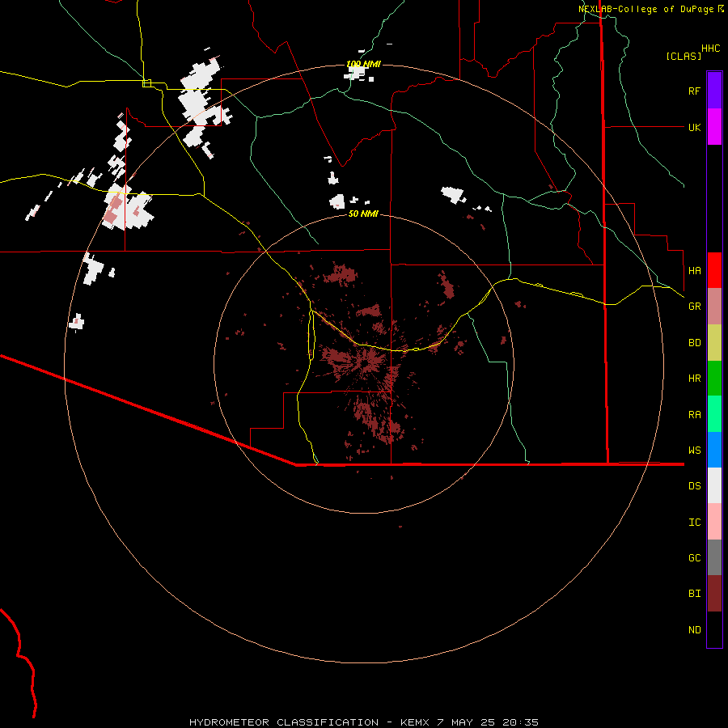Screen dimensions: 728x728
Task: Click the ND legend label
Action: click(694, 630)
